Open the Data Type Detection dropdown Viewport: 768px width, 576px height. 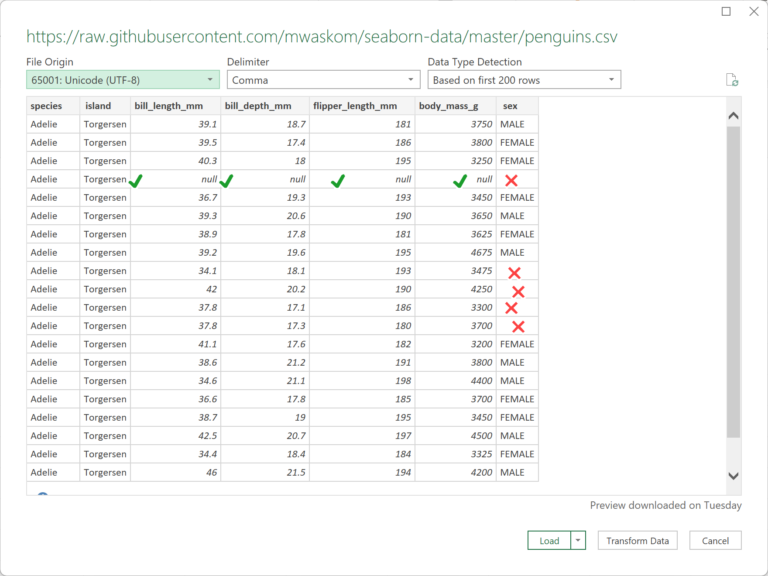(x=524, y=80)
